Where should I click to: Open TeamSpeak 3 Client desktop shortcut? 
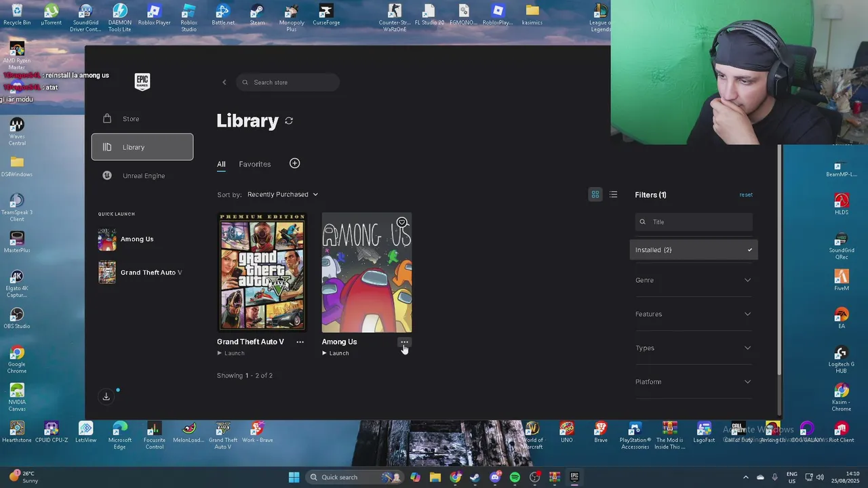(17, 207)
